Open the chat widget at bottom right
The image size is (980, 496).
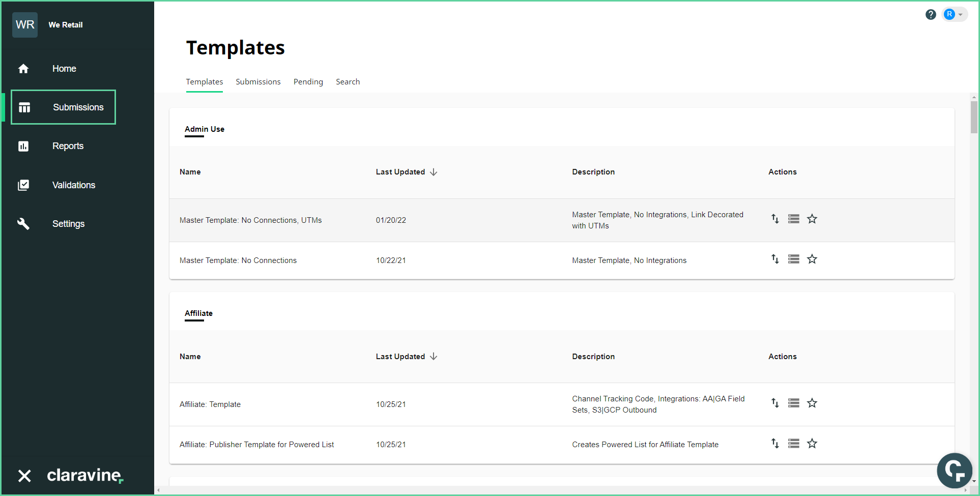coord(955,471)
